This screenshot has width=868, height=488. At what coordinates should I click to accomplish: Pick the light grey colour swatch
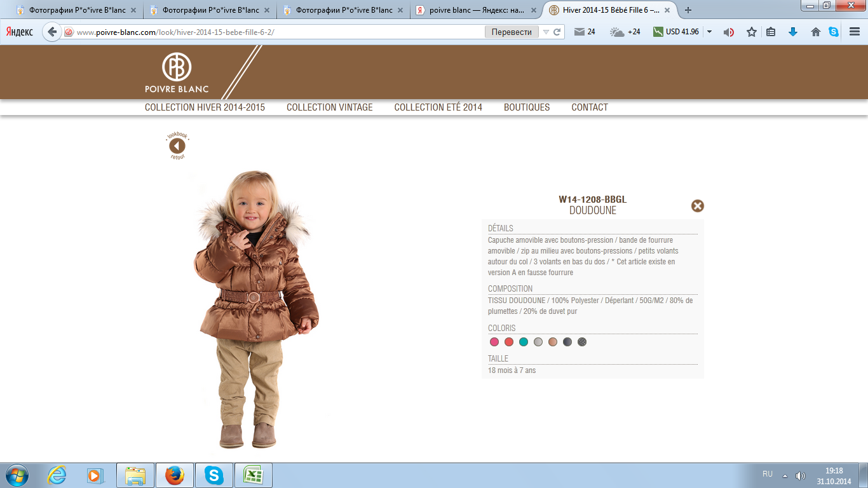(x=538, y=342)
